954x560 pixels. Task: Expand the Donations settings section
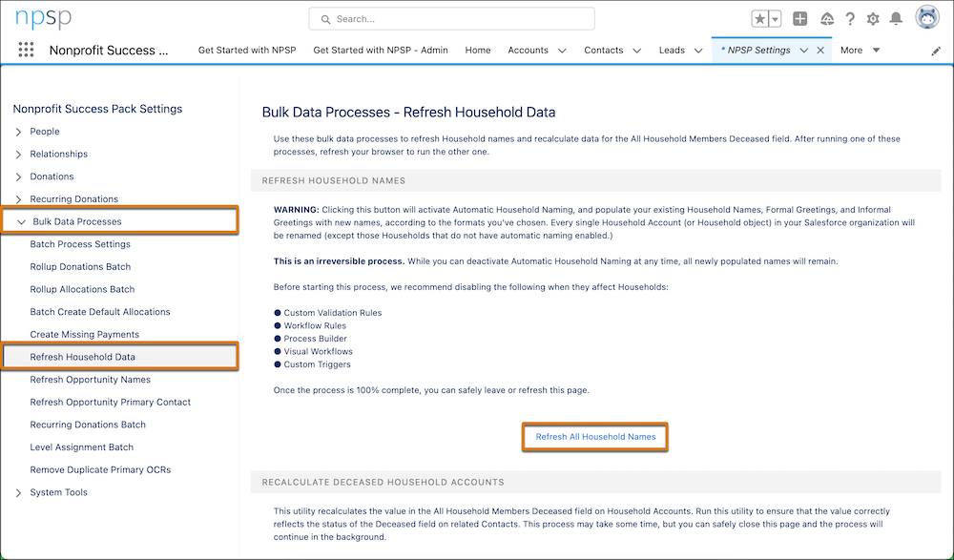tap(18, 176)
